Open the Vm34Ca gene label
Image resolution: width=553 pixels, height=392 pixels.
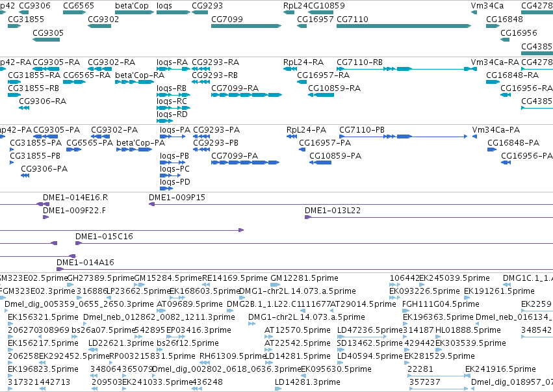coord(487,6)
